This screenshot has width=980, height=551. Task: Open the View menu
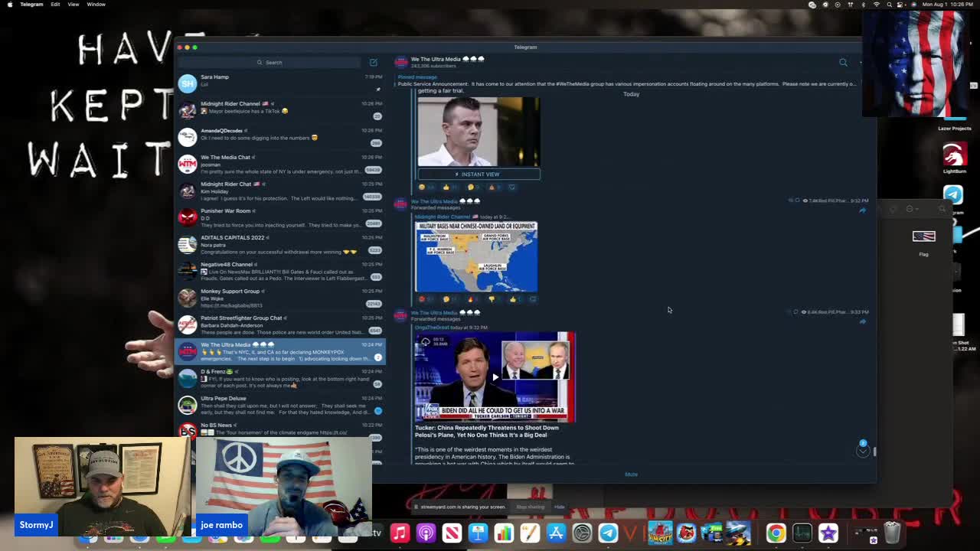click(73, 5)
